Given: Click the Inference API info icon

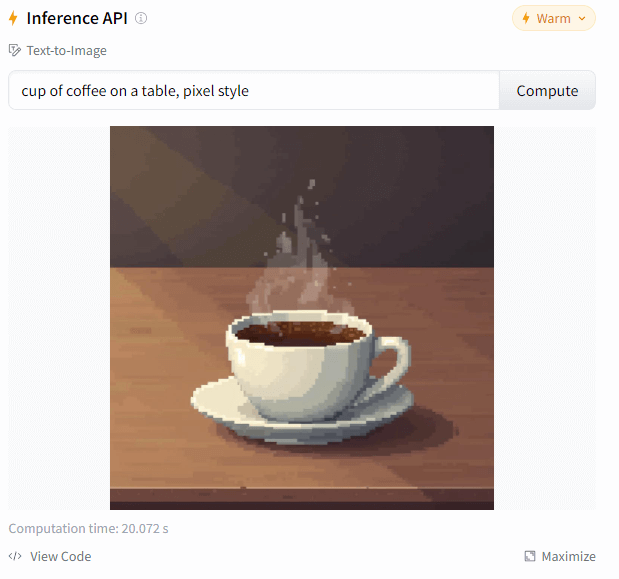Looking at the screenshot, I should pyautogui.click(x=141, y=18).
